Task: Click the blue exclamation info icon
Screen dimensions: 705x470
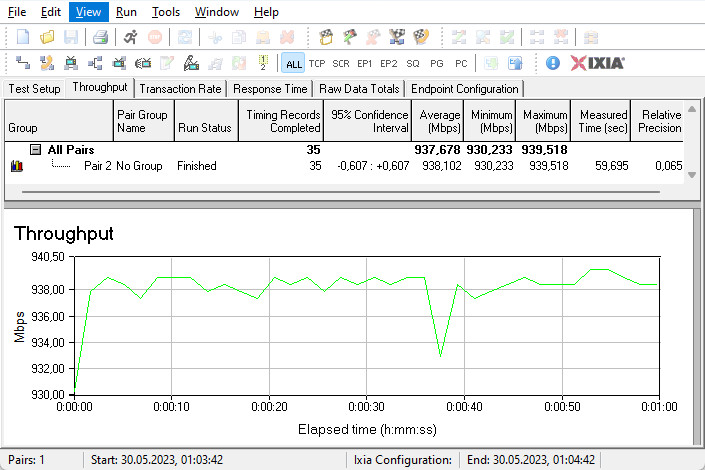Action: tap(553, 63)
